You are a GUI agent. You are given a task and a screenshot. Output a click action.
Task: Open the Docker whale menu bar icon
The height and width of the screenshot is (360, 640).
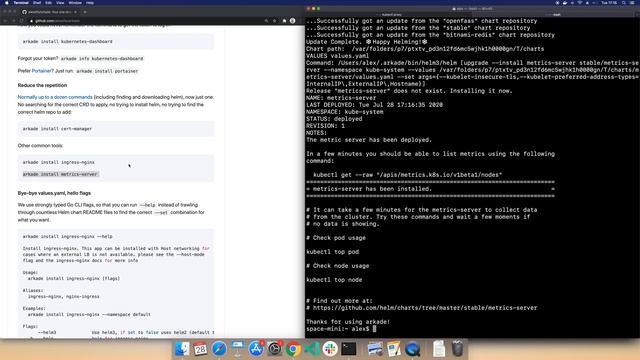(x=565, y=2)
